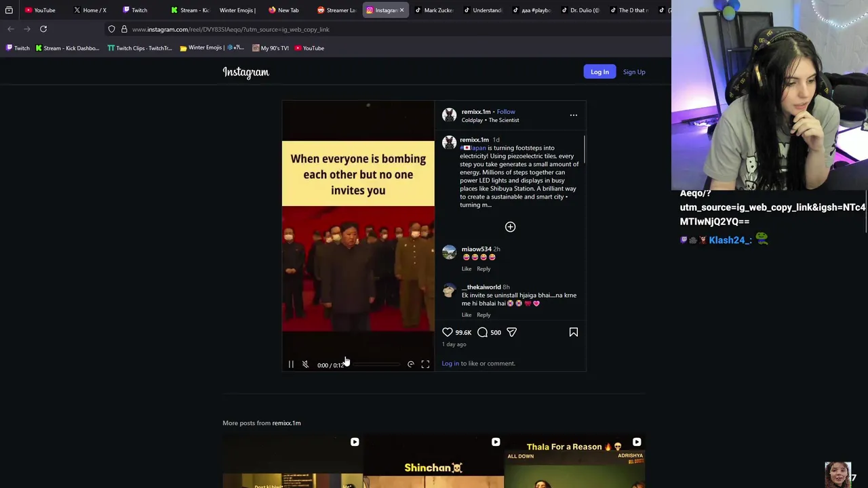The width and height of the screenshot is (868, 488).
Task: Unmute the reel audio
Action: click(x=305, y=365)
